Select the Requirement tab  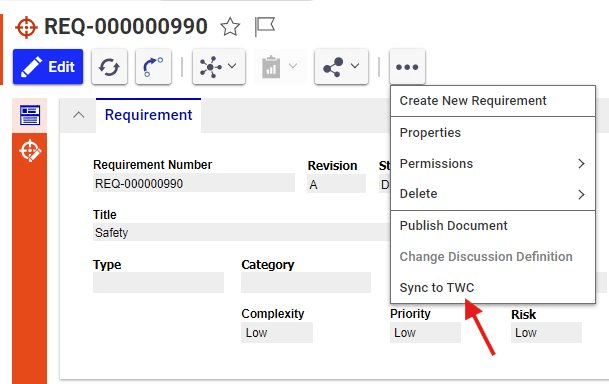click(148, 115)
